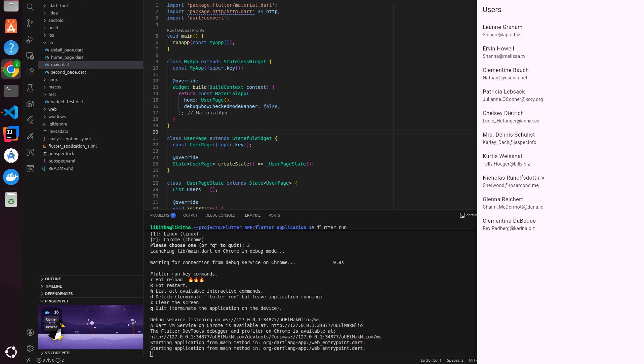Open Remote Explorer icon
644x364 pixels.
tap(30, 56)
